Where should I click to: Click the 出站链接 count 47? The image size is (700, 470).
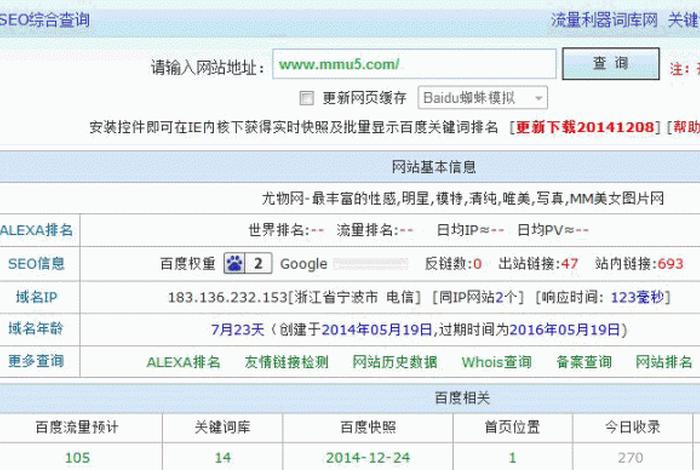coord(569,264)
